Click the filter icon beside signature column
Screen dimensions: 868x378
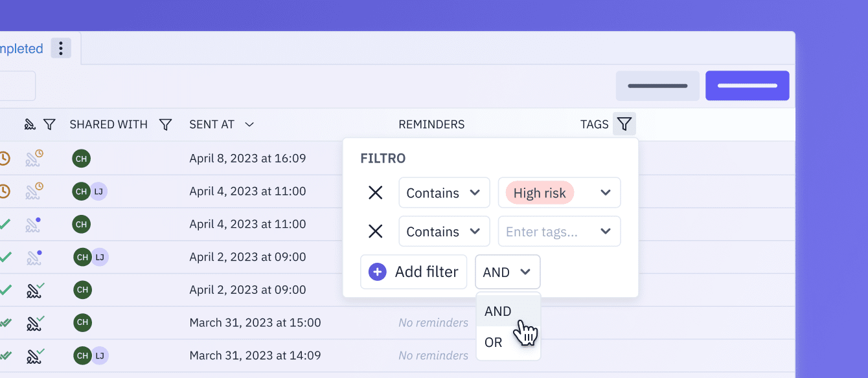coord(49,124)
